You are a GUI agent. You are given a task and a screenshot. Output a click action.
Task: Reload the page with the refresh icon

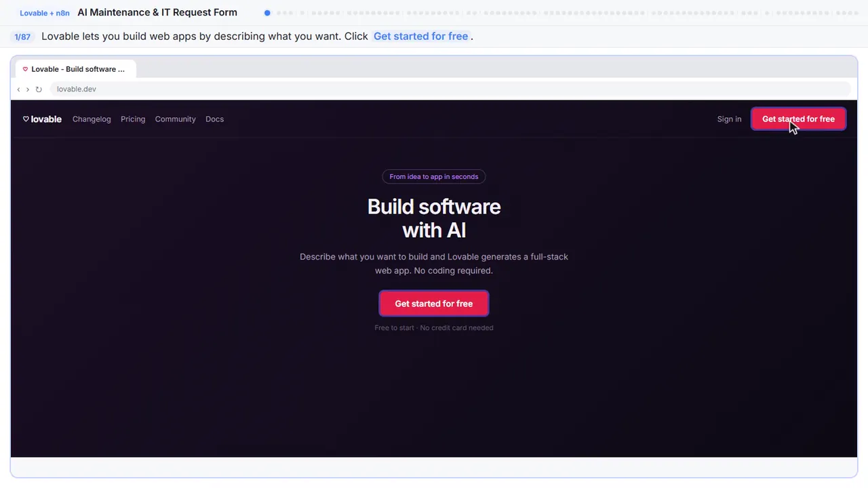(x=39, y=89)
